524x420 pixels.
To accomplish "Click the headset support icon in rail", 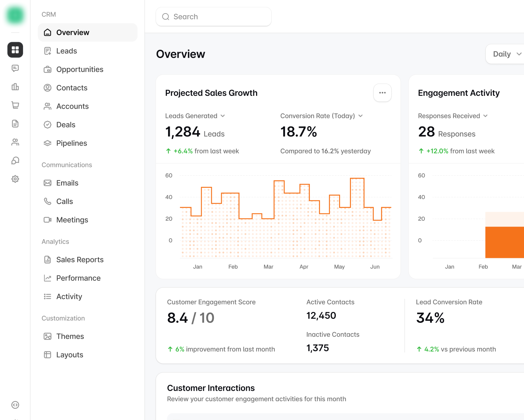I will (15, 160).
